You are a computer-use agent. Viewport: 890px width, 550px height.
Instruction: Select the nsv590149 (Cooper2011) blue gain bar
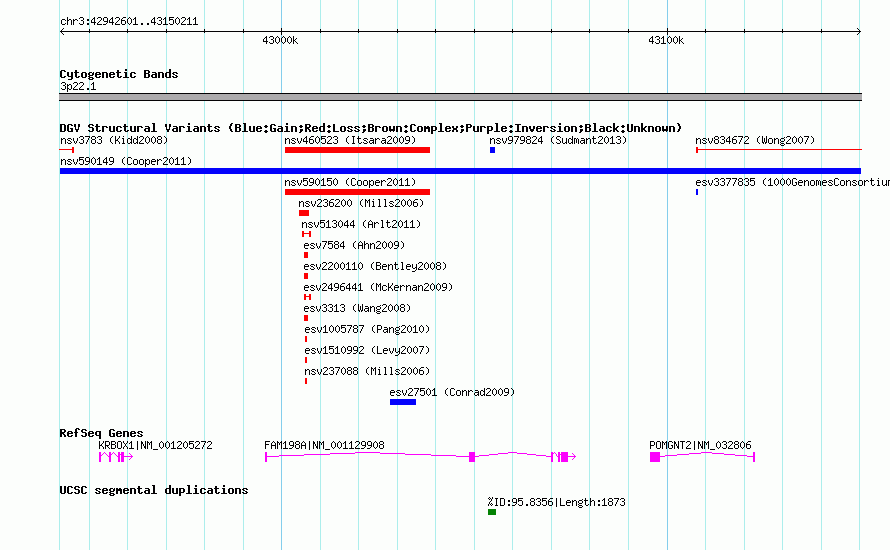(460, 171)
